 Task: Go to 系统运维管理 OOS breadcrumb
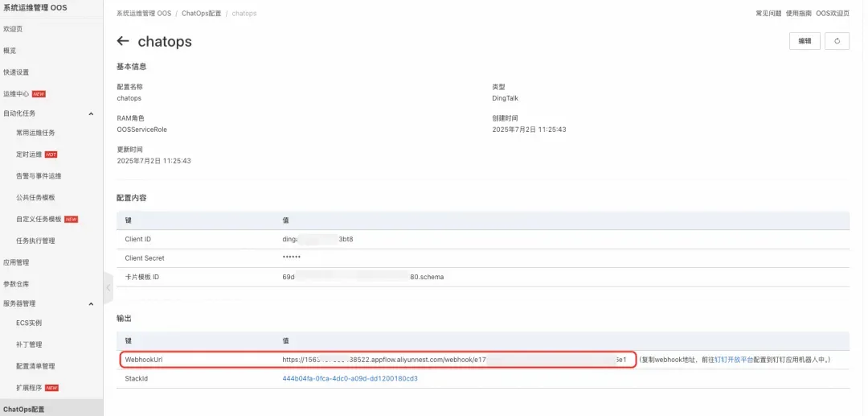(x=144, y=14)
